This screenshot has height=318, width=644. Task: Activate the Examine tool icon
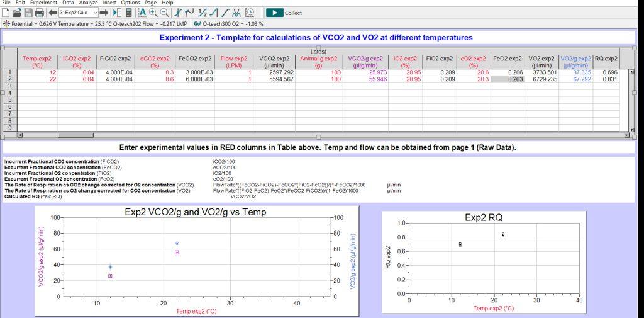(x=178, y=13)
